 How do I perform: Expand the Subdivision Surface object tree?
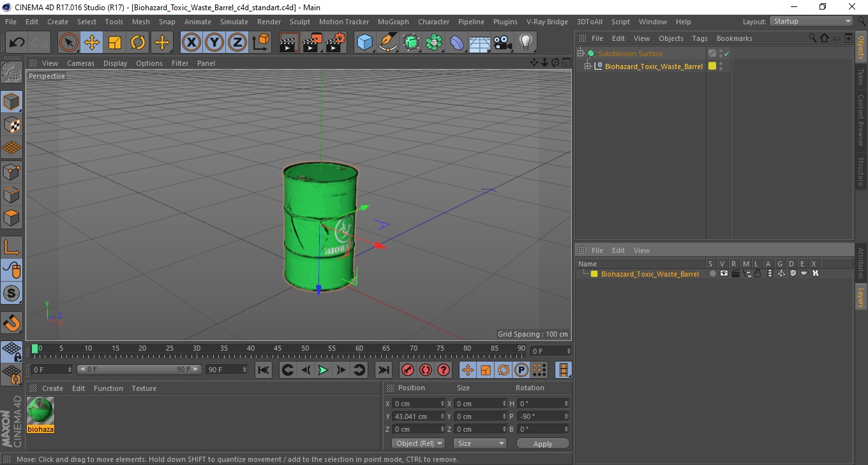[x=581, y=54]
